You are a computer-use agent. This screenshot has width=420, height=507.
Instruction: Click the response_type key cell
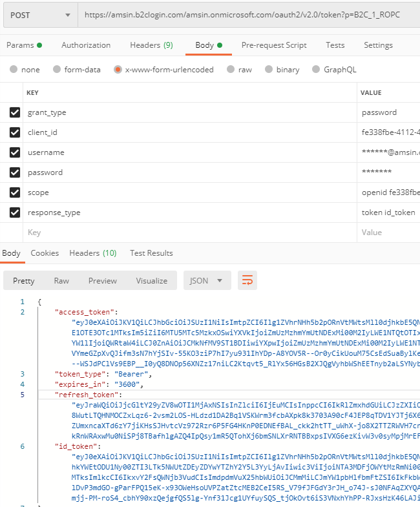(190, 212)
